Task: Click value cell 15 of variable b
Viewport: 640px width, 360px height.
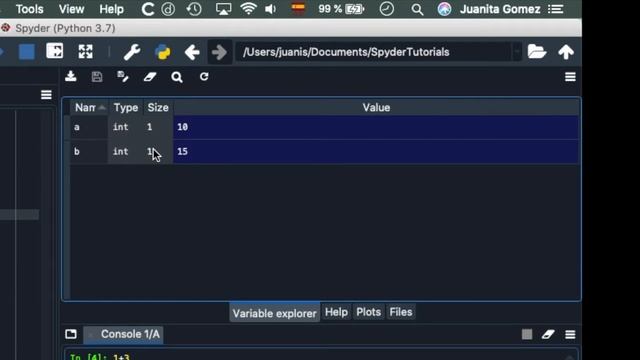Action: [376, 152]
